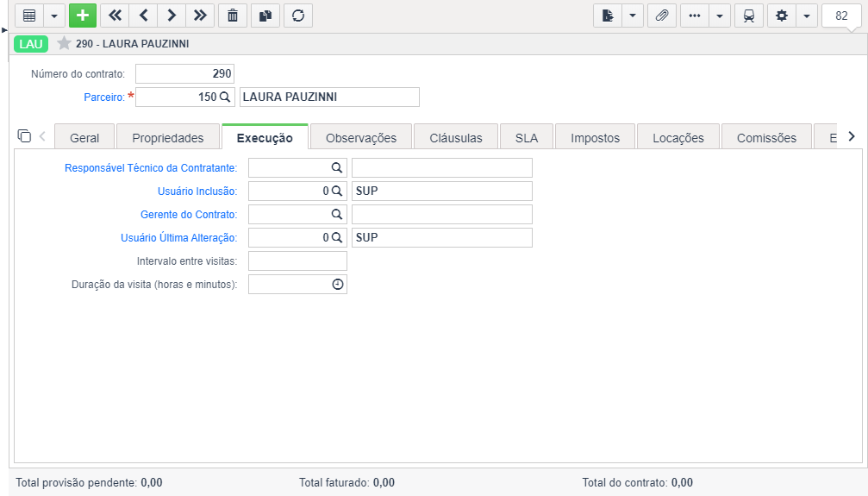Click Responsável Técnico da Contratante link
Viewport: 868px width, 496px height.
pyautogui.click(x=151, y=168)
